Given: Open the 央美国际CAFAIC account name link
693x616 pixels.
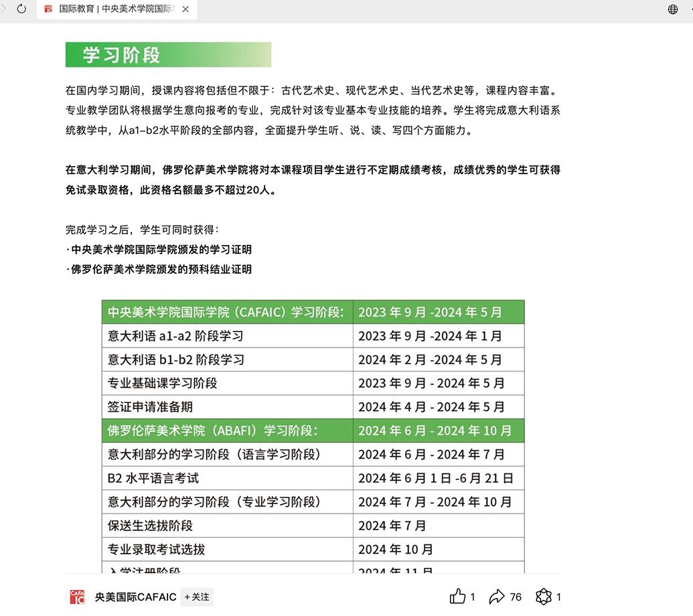Looking at the screenshot, I should 135,597.
